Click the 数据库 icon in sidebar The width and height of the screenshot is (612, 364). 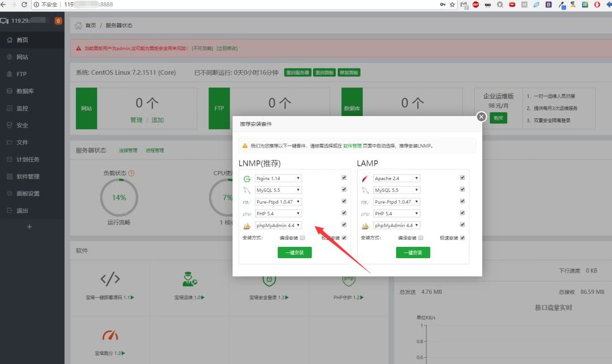pyautogui.click(x=10, y=91)
